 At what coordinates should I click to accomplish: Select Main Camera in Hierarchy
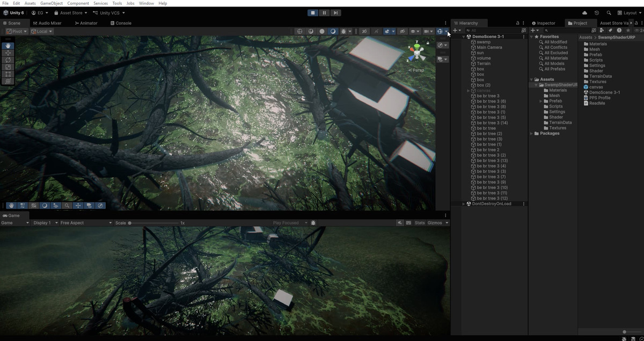pos(489,47)
